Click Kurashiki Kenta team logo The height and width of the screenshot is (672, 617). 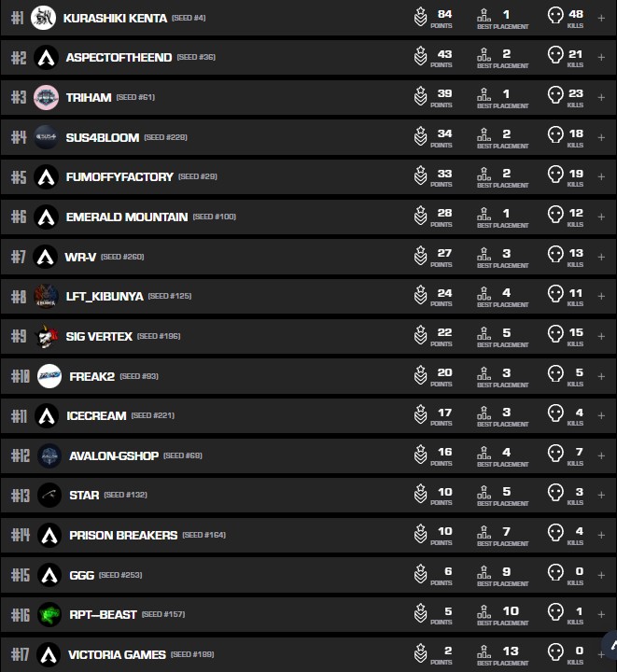43,18
